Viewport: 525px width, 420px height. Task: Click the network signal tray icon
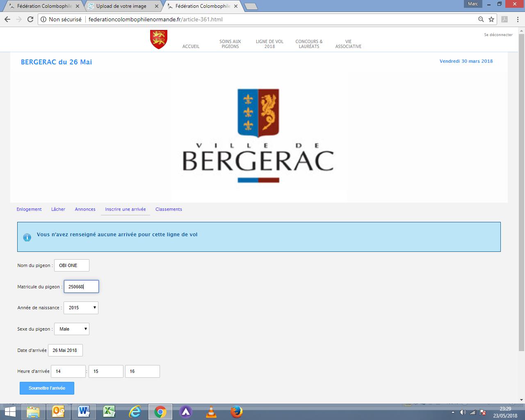click(473, 412)
